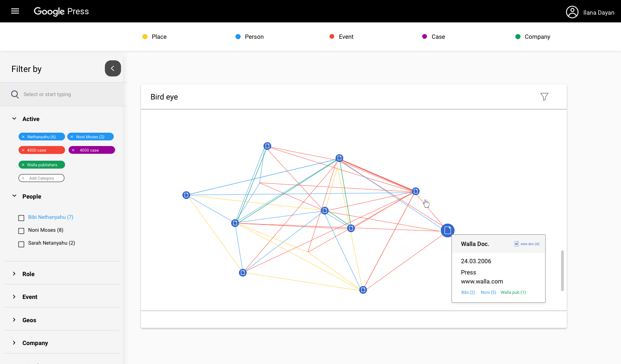Click the Bird eye filter funnel icon

pyautogui.click(x=544, y=97)
